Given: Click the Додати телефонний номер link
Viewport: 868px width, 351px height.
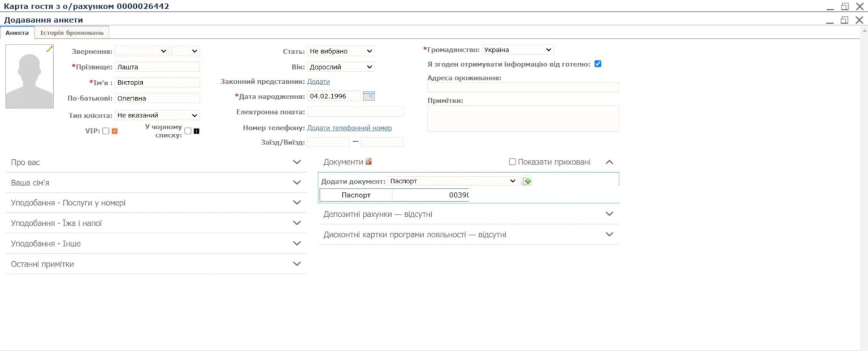Looking at the screenshot, I should [x=349, y=128].
